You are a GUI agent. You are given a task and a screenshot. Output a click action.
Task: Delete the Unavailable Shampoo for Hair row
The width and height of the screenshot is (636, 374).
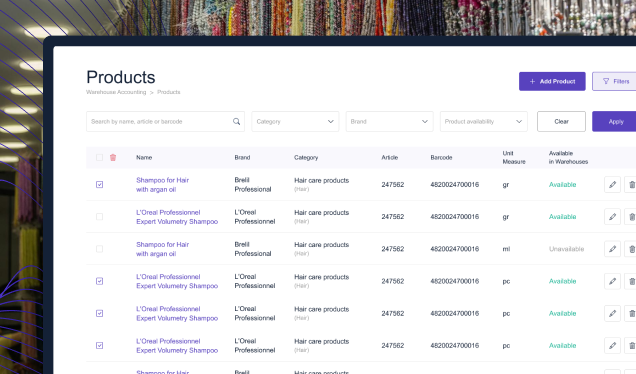tap(631, 249)
